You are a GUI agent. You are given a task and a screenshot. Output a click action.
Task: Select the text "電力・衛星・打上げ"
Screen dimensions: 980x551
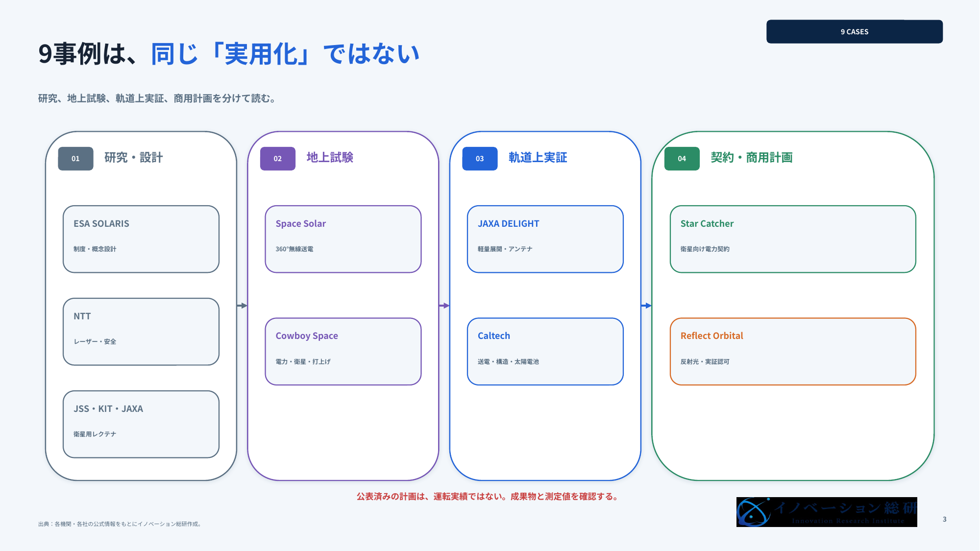[303, 361]
